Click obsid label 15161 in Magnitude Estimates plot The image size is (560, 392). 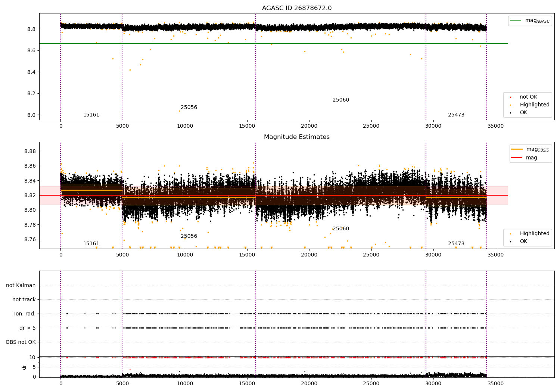(91, 244)
